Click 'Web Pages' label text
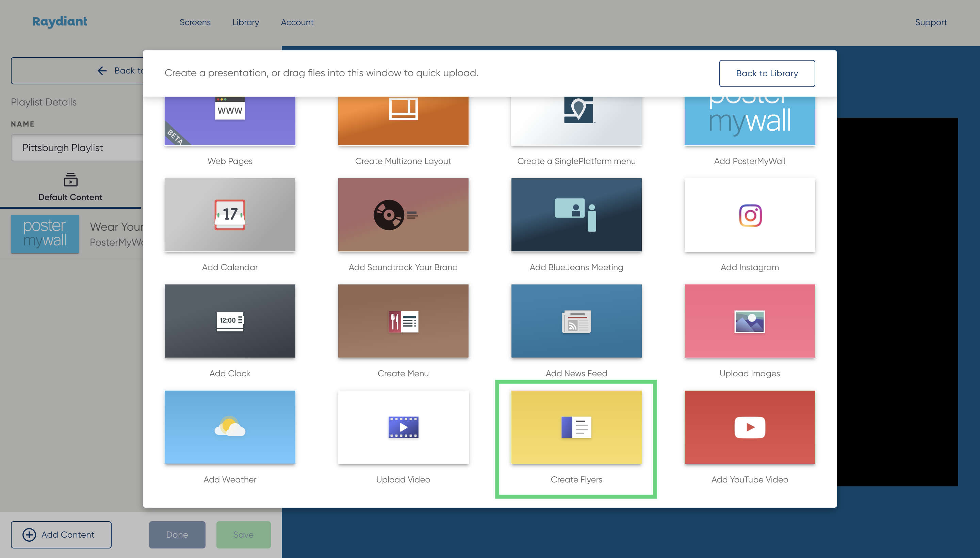The image size is (980, 558). click(230, 161)
